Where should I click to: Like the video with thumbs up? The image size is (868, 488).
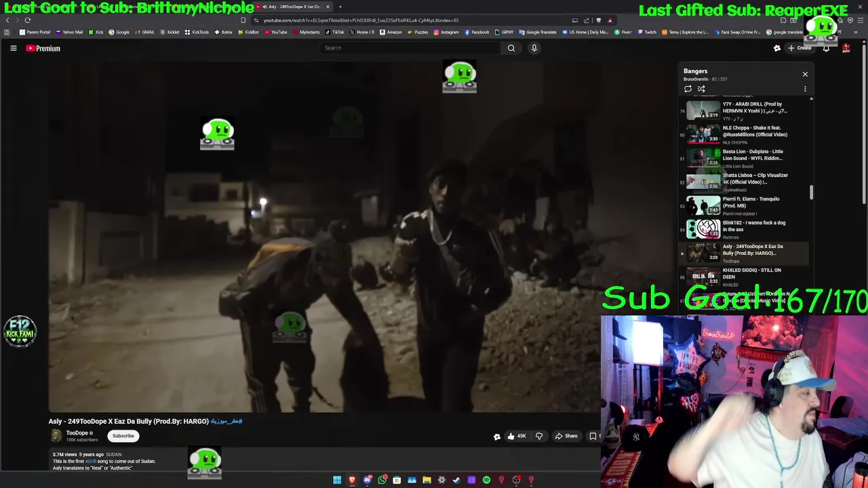pos(517,436)
